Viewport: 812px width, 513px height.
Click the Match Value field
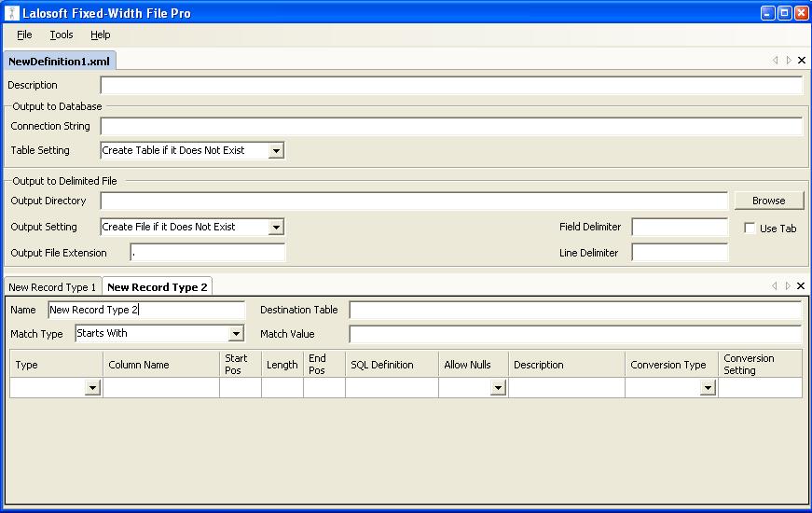point(575,334)
